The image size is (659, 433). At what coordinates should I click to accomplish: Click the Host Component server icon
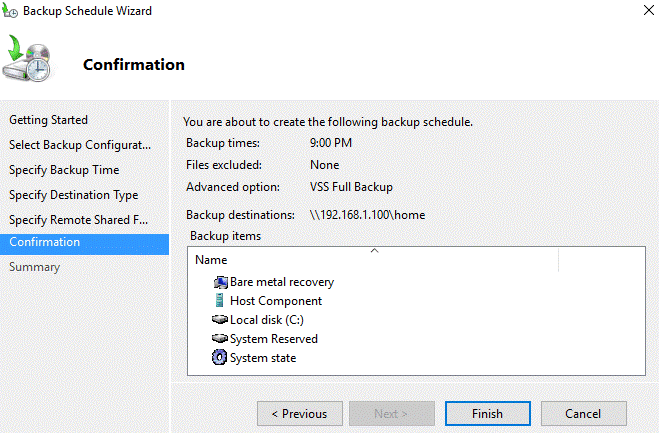(220, 301)
